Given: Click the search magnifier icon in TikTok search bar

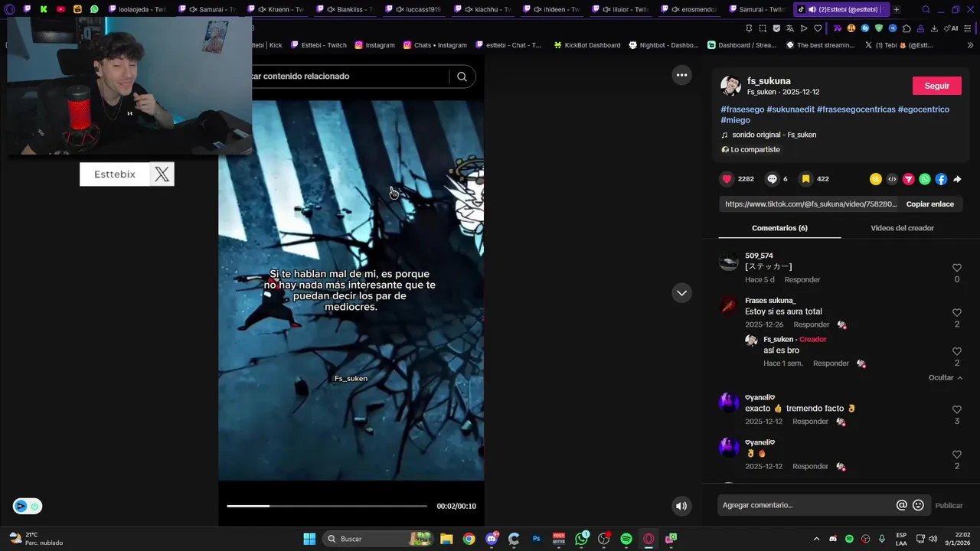Looking at the screenshot, I should point(462,77).
